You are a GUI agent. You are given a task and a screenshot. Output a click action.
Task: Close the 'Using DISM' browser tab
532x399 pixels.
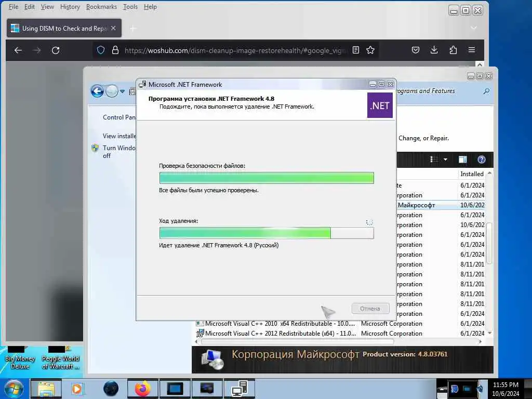click(x=113, y=28)
